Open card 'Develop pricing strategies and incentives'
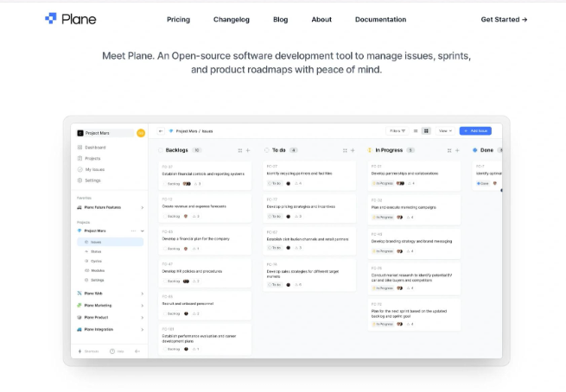 click(309, 208)
